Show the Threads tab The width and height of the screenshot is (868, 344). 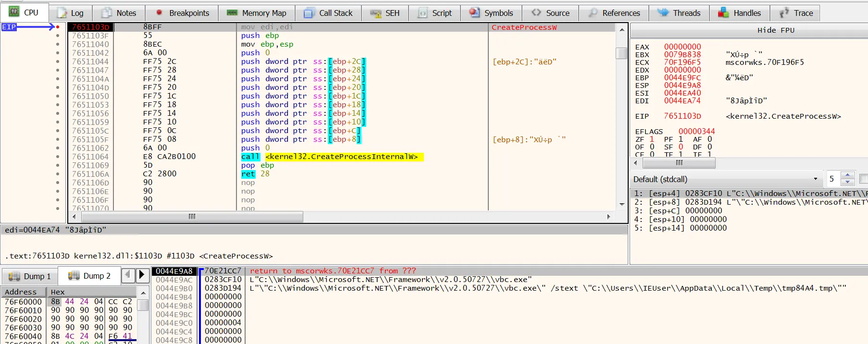[x=679, y=13]
